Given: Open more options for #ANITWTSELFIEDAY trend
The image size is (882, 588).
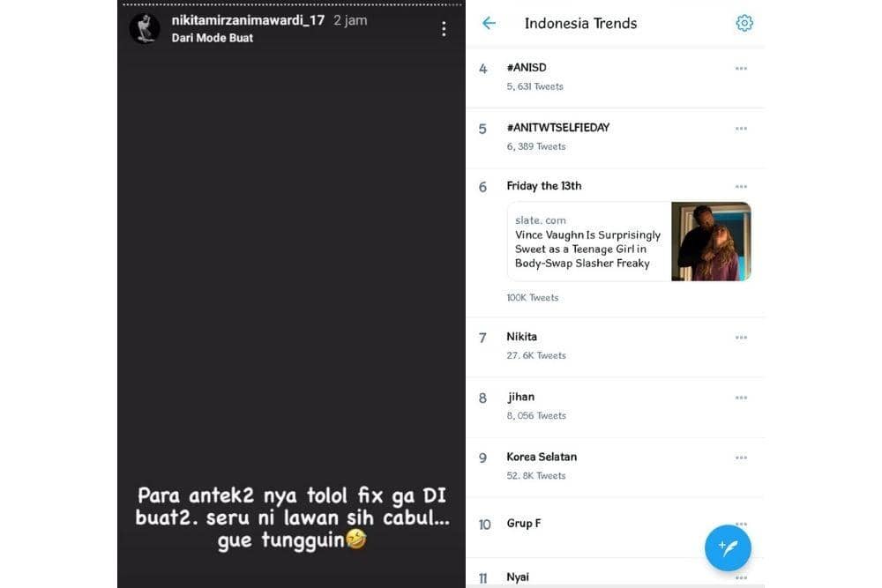Looking at the screenshot, I should click(742, 128).
